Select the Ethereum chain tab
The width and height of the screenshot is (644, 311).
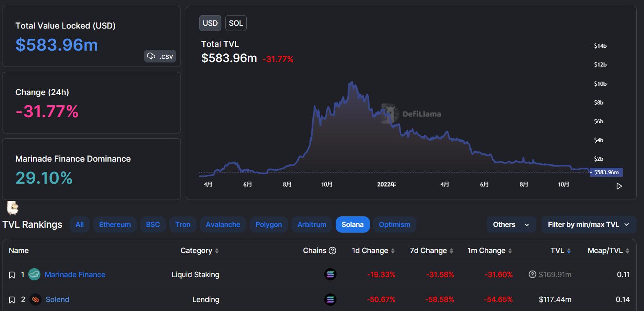115,224
